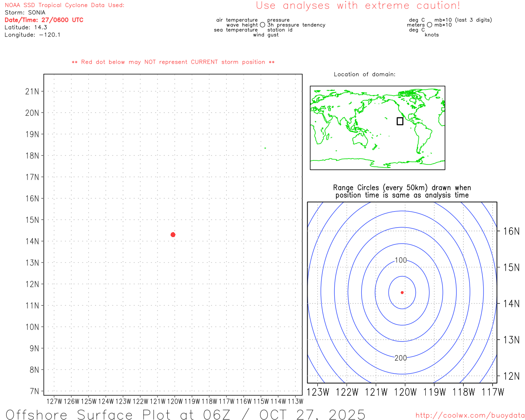This screenshot has height=420, width=525.
Task: Select the Date/Time 27/0600 UTC text
Action: pos(44,20)
